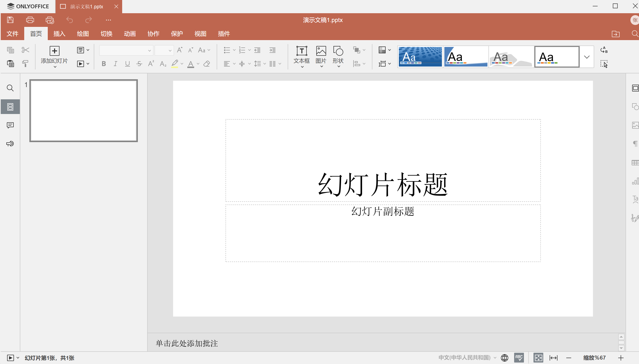Toggle underline formatting

(127, 64)
